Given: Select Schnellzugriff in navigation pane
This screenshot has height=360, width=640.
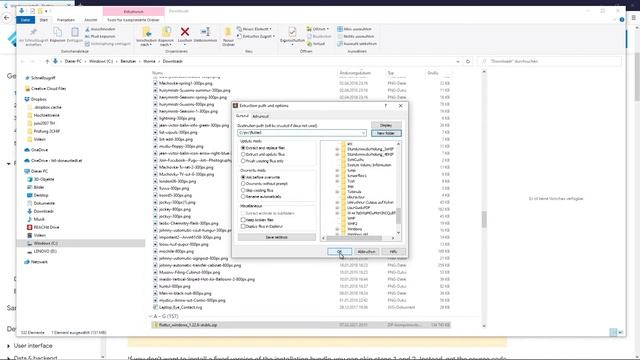Looking at the screenshot, I should coord(40,78).
